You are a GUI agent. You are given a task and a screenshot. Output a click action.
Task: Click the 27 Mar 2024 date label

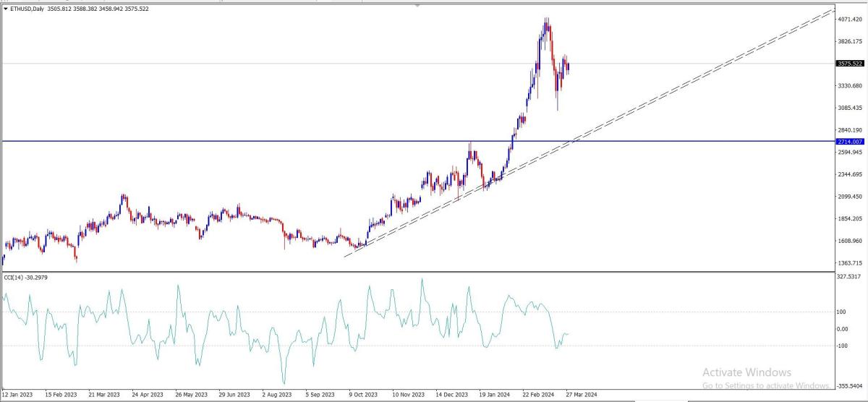(x=582, y=395)
